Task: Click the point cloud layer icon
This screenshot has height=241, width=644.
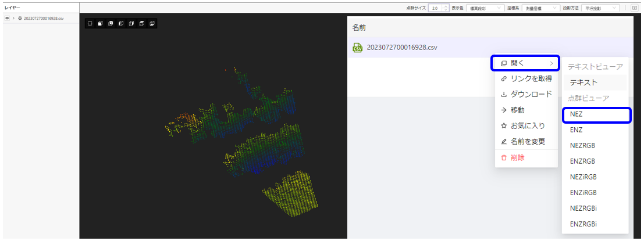Action: click(x=20, y=19)
